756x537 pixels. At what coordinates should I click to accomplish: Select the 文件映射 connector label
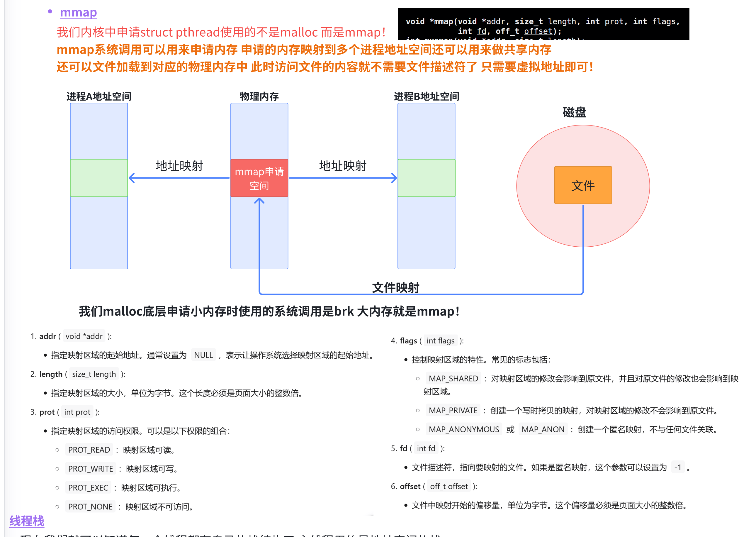point(395,287)
